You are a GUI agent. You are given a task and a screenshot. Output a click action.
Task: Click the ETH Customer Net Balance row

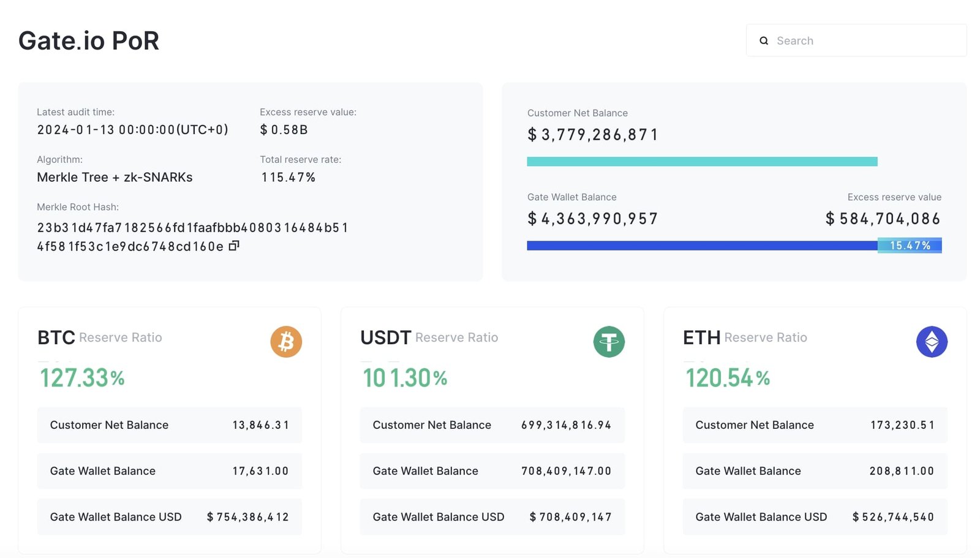click(815, 425)
